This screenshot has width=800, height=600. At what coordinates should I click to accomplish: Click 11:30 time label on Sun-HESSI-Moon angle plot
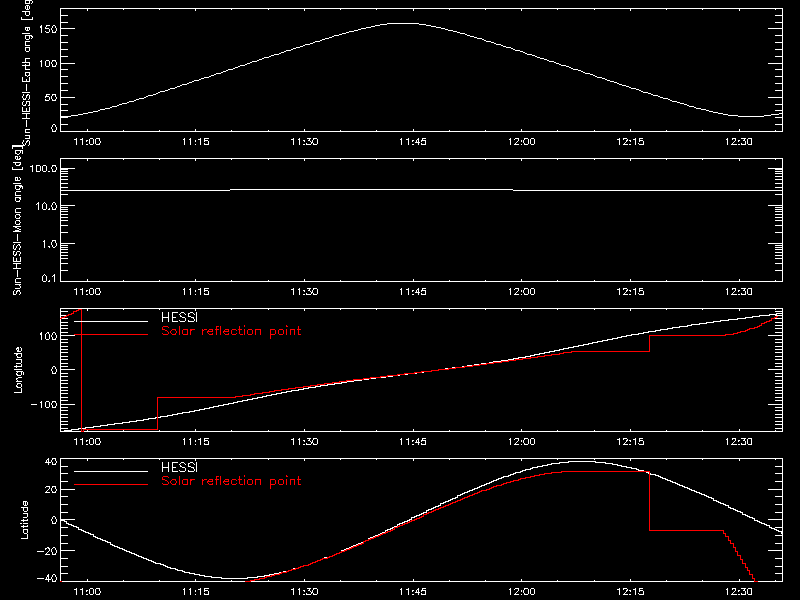pos(304,292)
